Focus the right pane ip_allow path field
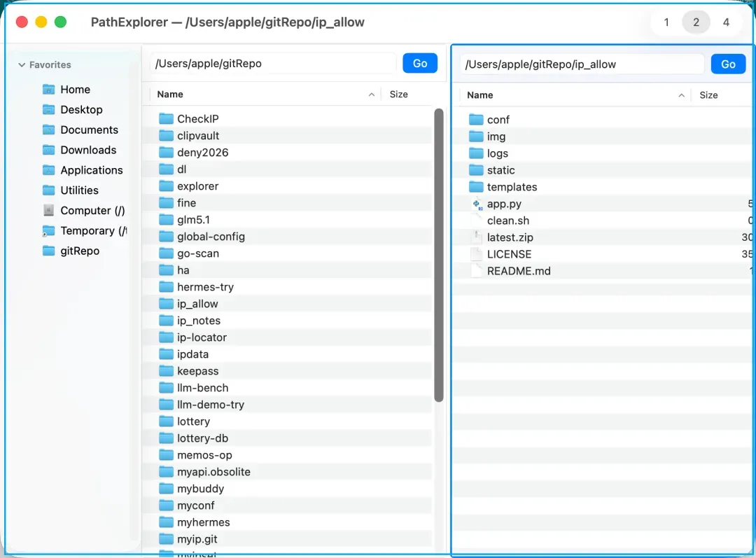This screenshot has width=756, height=558. tap(582, 64)
